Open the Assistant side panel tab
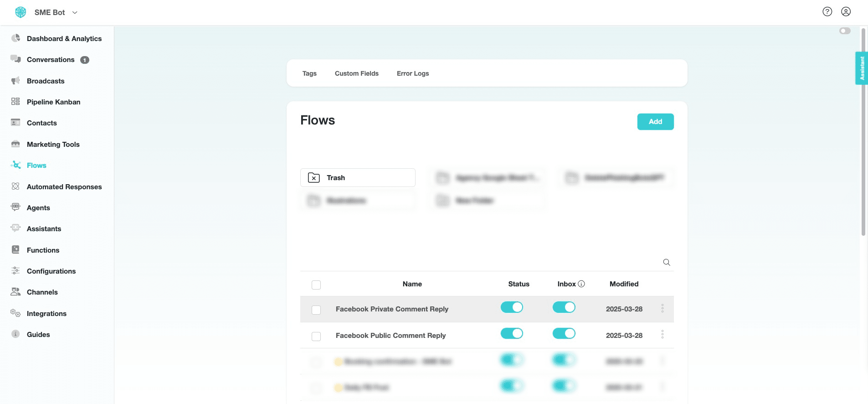The height and width of the screenshot is (404, 868). [862, 68]
